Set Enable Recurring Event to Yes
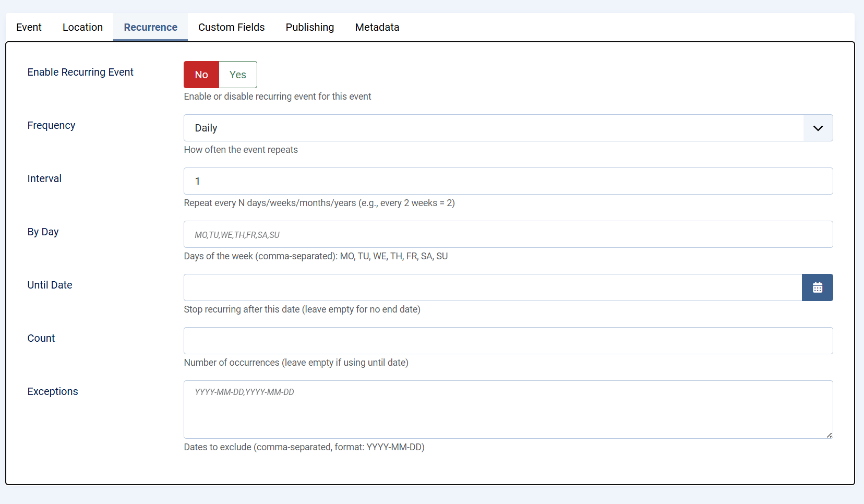Viewport: 864px width, 504px height. tap(238, 75)
